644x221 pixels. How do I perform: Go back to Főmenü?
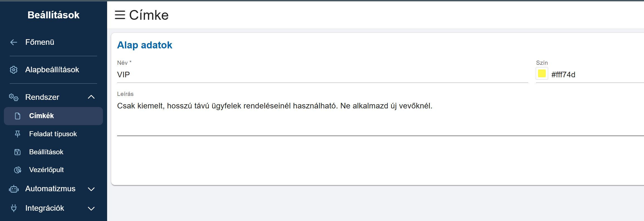(53, 42)
